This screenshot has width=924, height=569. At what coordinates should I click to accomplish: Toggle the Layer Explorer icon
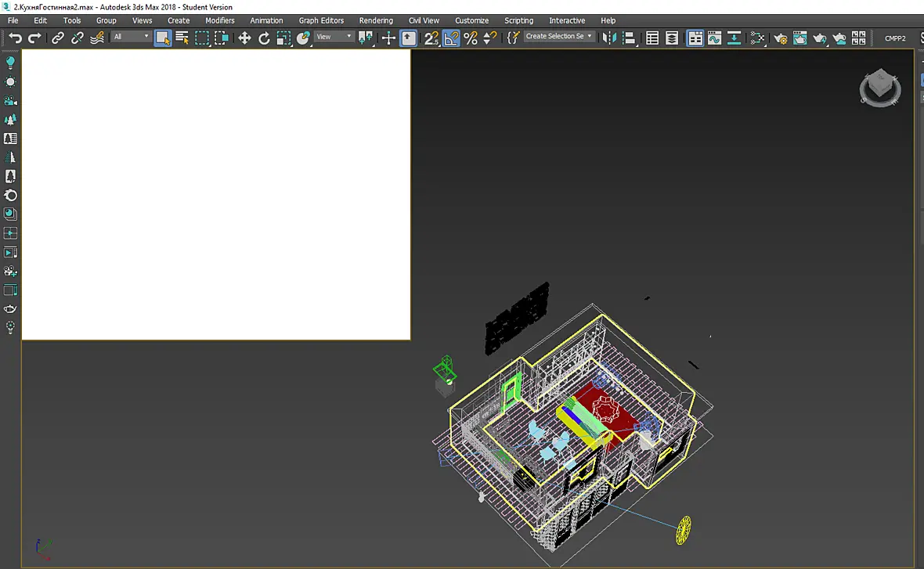(672, 38)
